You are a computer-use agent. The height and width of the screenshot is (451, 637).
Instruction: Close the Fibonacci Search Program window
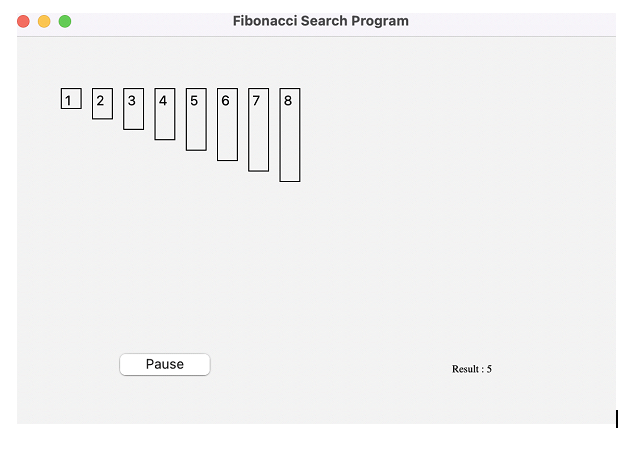coord(24,21)
